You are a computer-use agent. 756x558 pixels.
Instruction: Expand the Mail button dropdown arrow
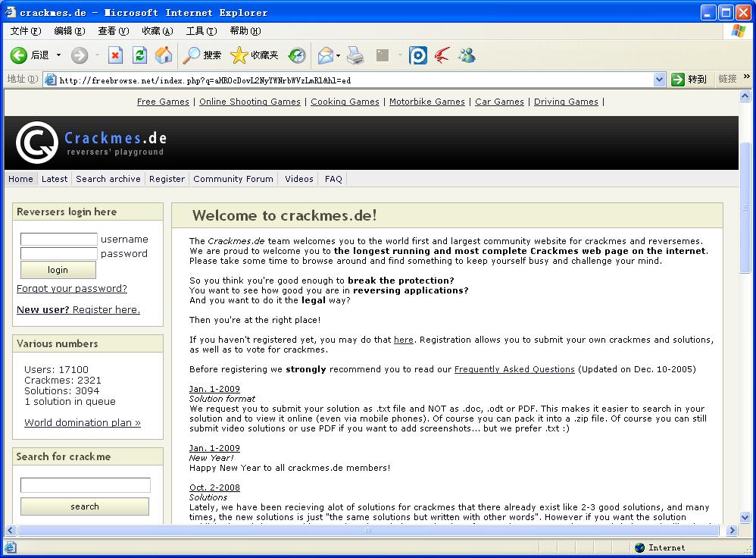pos(338,55)
